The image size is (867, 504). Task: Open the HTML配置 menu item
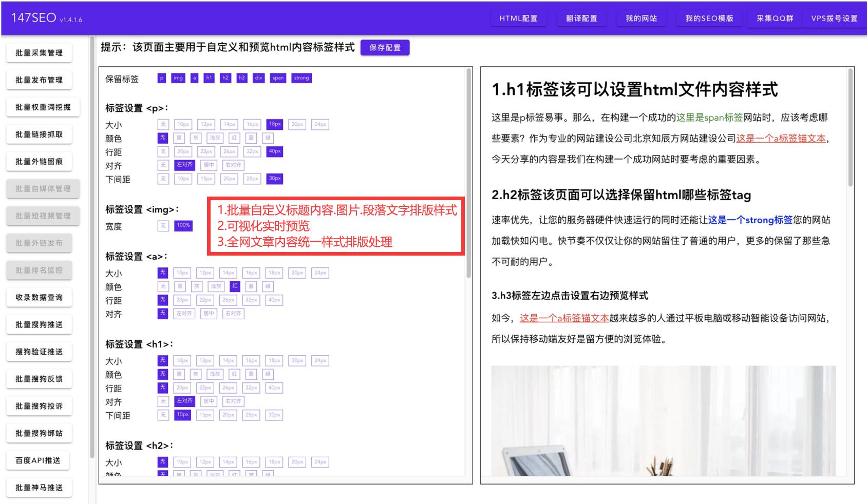click(519, 18)
